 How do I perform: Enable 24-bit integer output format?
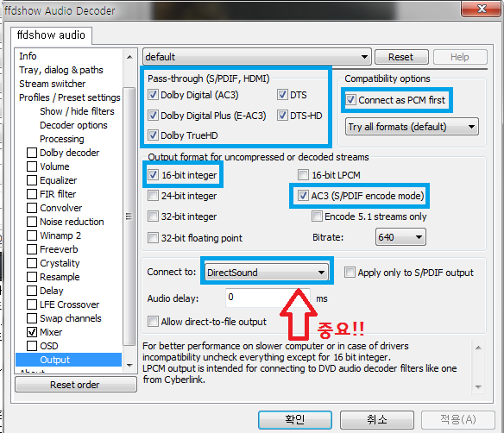(x=153, y=196)
